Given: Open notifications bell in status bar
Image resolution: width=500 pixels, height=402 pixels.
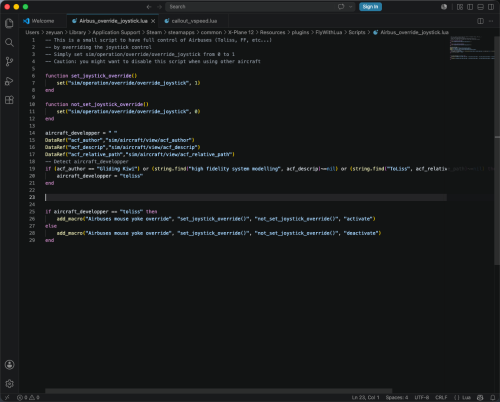Looking at the screenshot, I should tap(492, 397).
